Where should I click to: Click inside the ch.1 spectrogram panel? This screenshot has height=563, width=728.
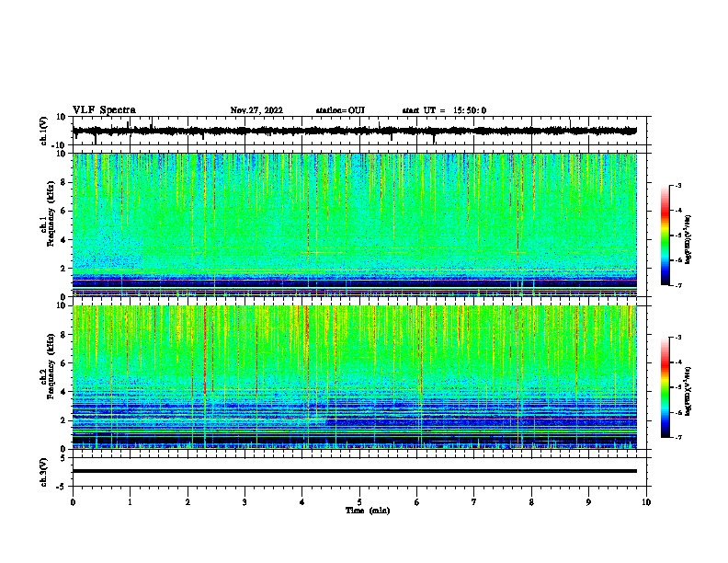click(355, 224)
